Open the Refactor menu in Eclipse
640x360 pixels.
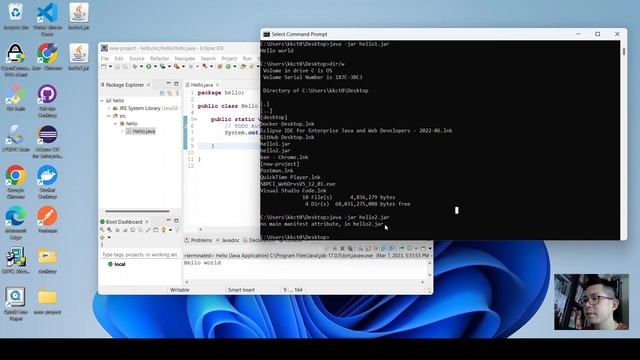[x=160, y=59]
